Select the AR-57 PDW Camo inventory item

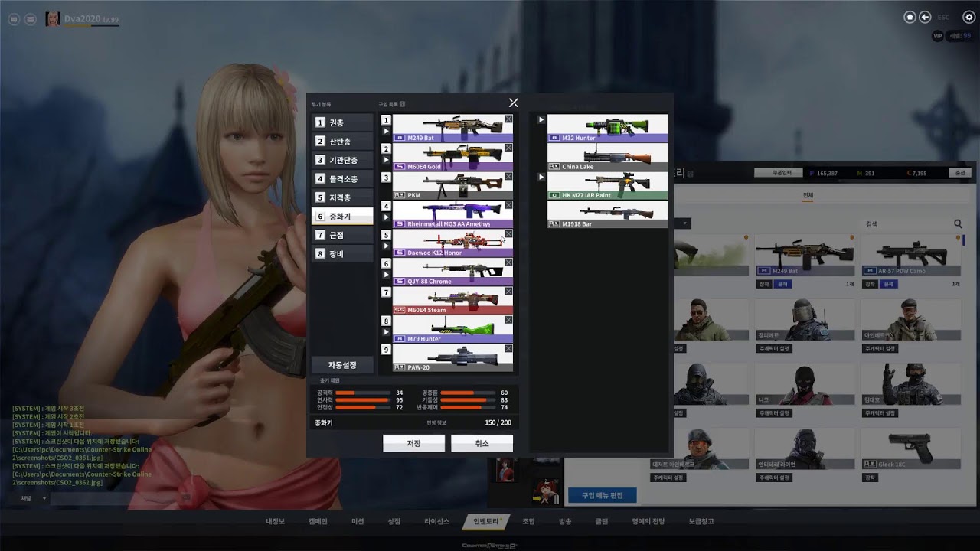pos(911,255)
